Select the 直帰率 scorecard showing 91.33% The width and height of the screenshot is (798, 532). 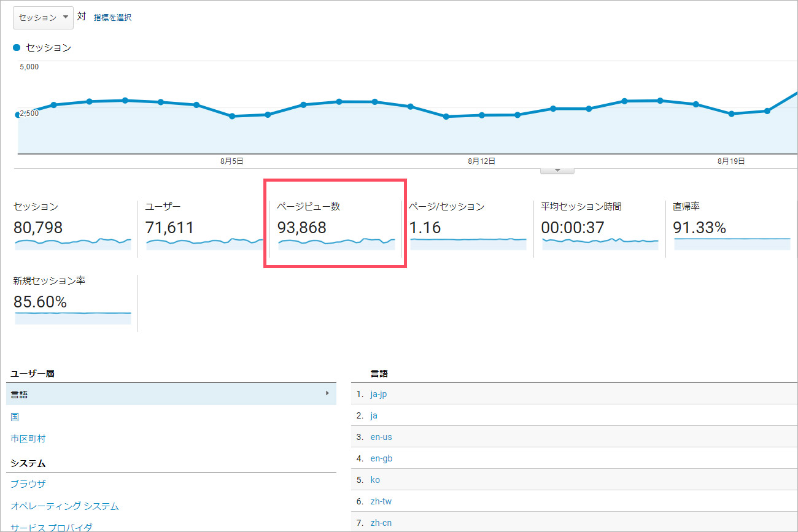click(732, 226)
